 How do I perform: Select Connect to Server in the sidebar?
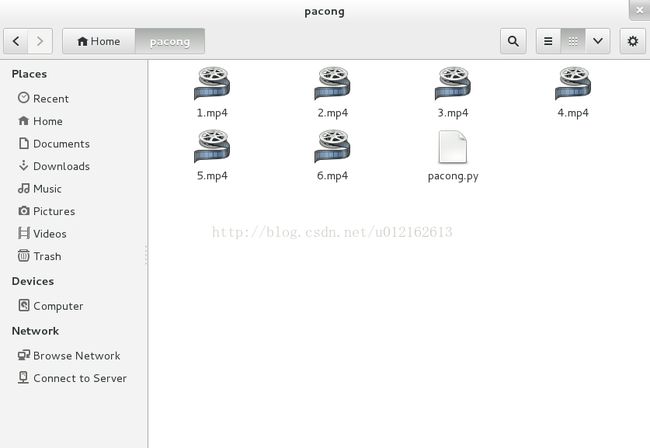(73, 378)
